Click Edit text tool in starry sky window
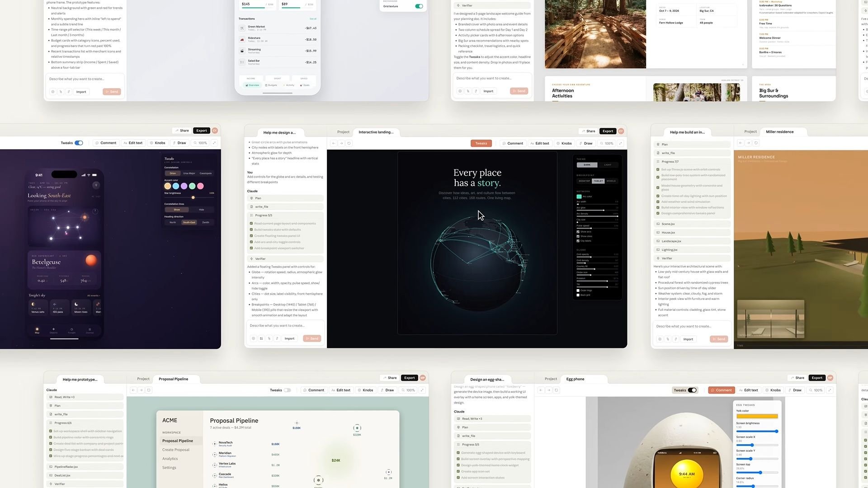 coord(132,143)
